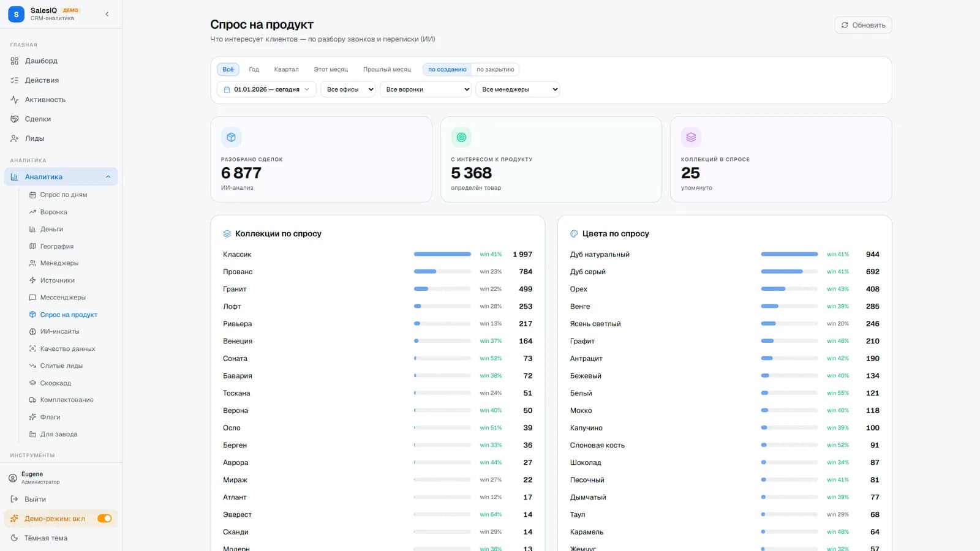Click the Eugene user avatar icon

pos(13,478)
